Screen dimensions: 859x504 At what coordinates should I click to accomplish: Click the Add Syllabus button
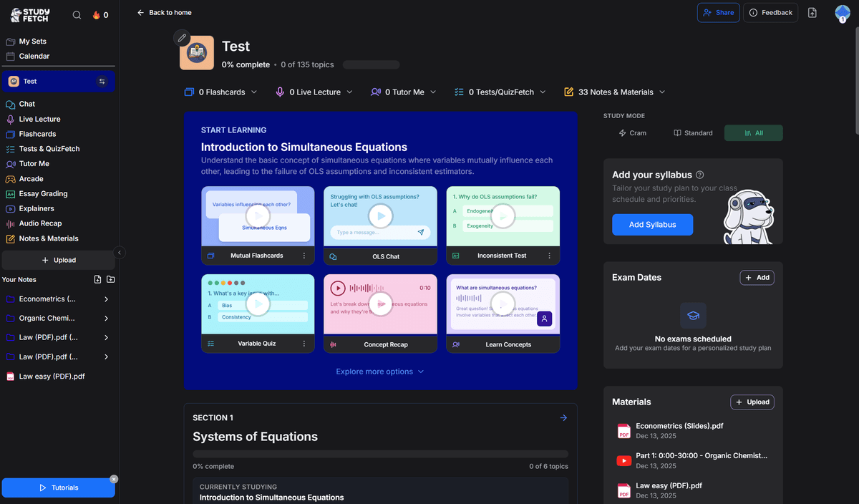[652, 224]
